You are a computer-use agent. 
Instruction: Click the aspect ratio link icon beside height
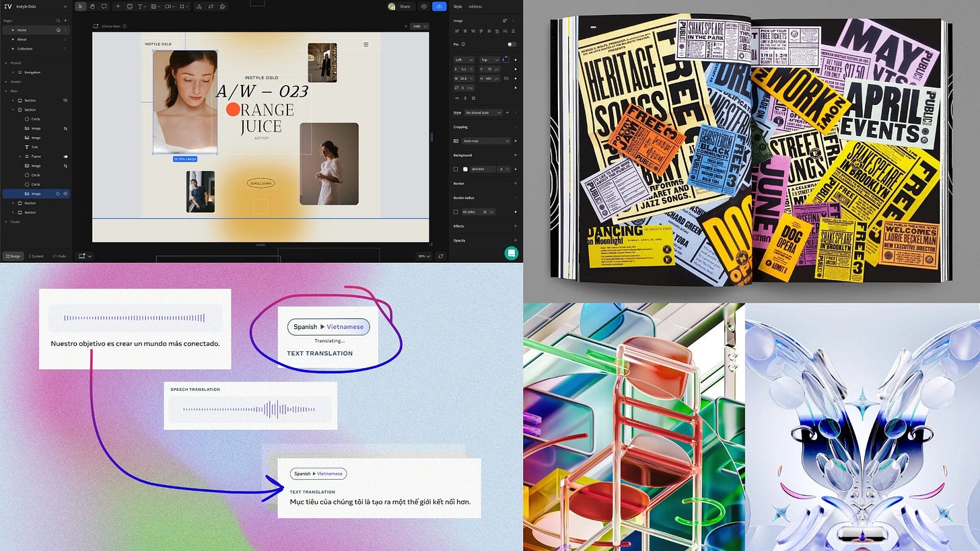pos(505,78)
